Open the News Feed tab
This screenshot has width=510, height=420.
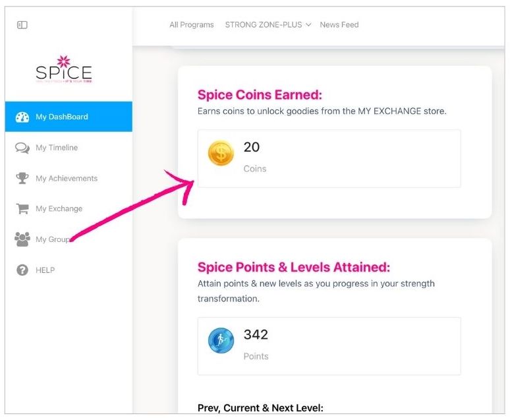[339, 25]
